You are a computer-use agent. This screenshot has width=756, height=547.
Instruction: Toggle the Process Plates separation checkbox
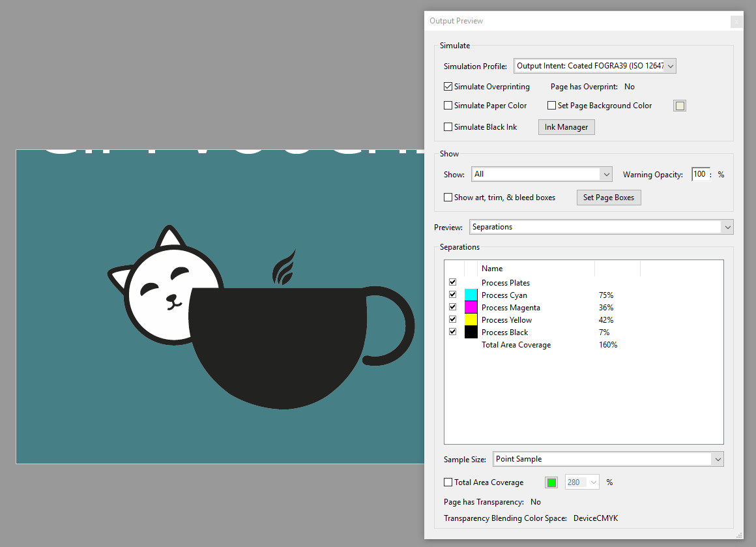coord(452,282)
